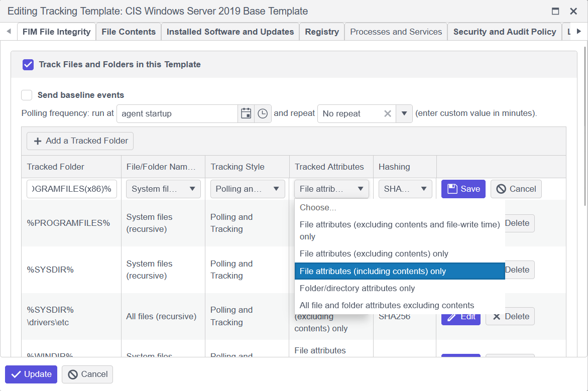This screenshot has width=588, height=391.
Task: Open Processes and Services tab
Action: point(396,32)
